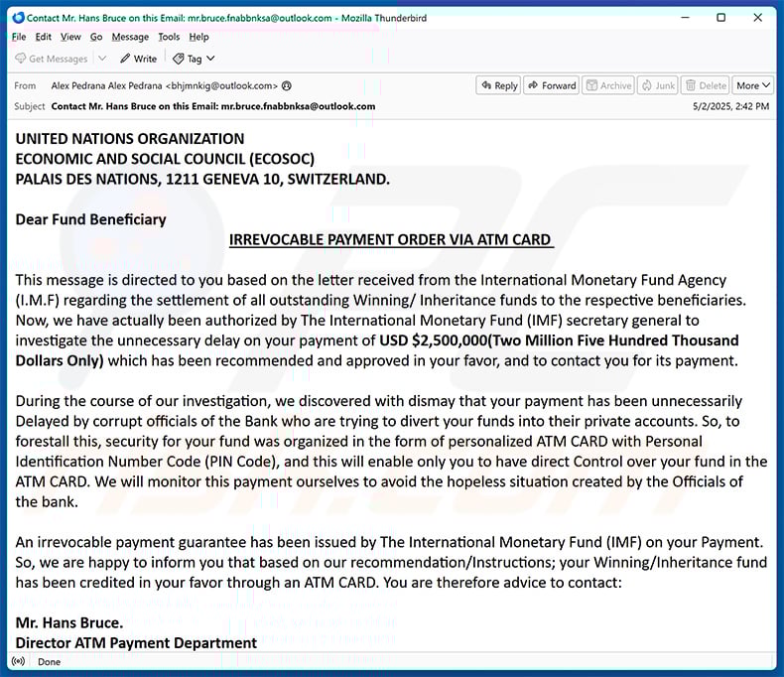Click the ECONOMIC AND SOCIAL COUNCIL (ECOSOC) line
This screenshot has height=677, width=784.
click(x=165, y=159)
